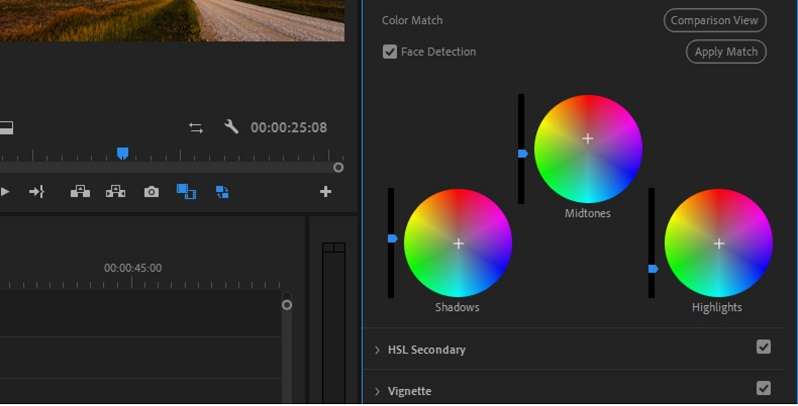
Task: Expand the Vignette section
Action: 377,391
